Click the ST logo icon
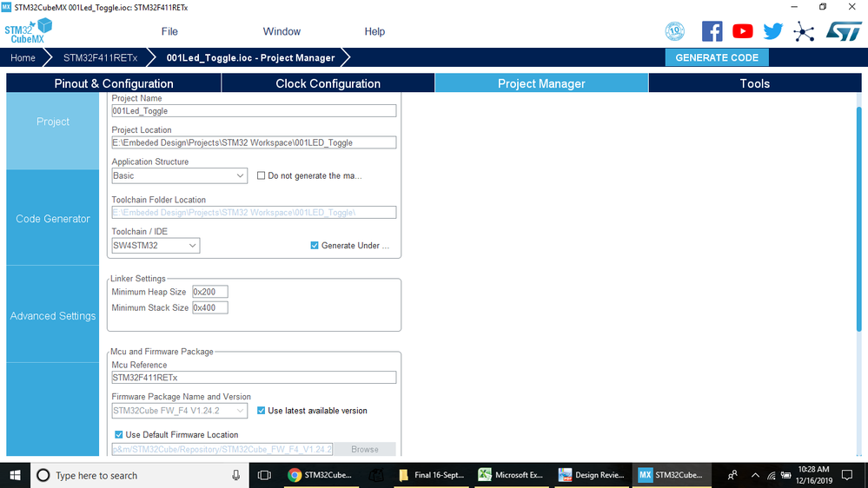868x488 pixels. (x=844, y=31)
